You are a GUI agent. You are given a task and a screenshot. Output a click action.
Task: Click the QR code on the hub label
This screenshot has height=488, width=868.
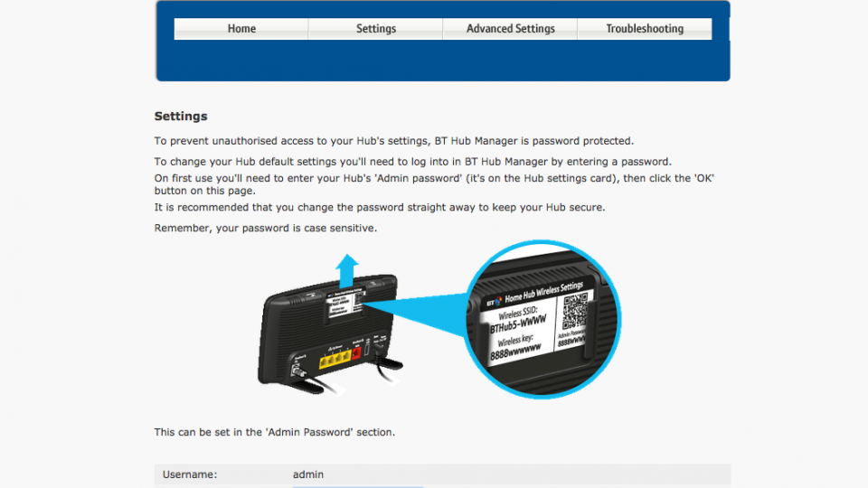coord(575,312)
